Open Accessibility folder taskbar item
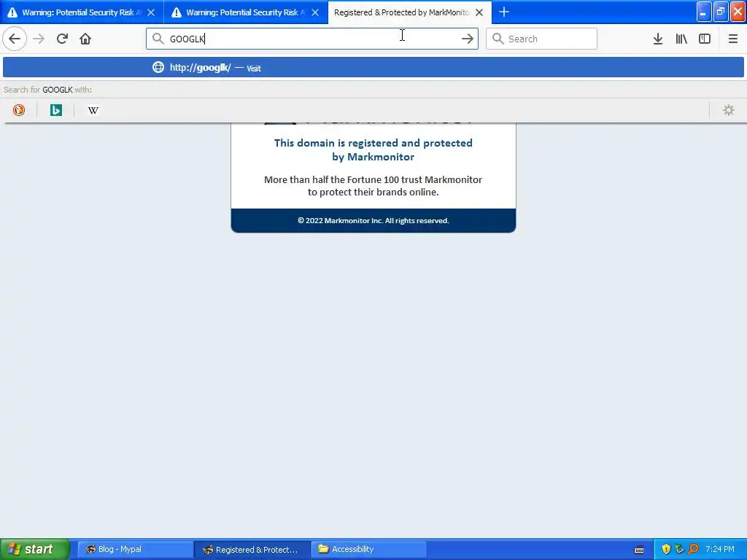 click(369, 549)
